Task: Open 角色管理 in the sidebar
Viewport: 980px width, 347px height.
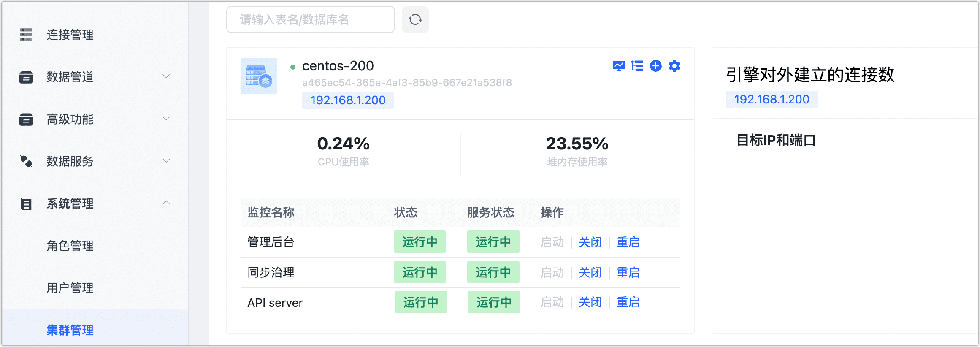Action: [70, 246]
